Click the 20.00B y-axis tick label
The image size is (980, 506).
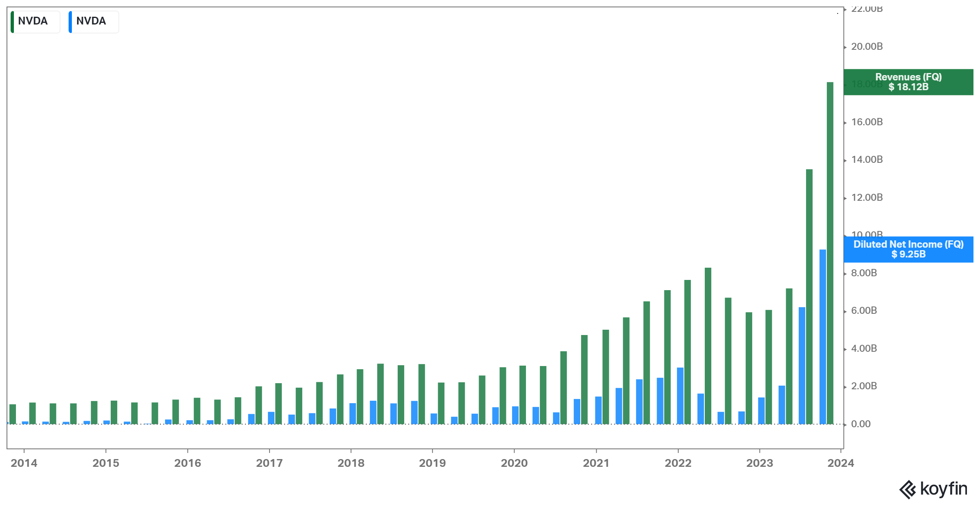(866, 47)
